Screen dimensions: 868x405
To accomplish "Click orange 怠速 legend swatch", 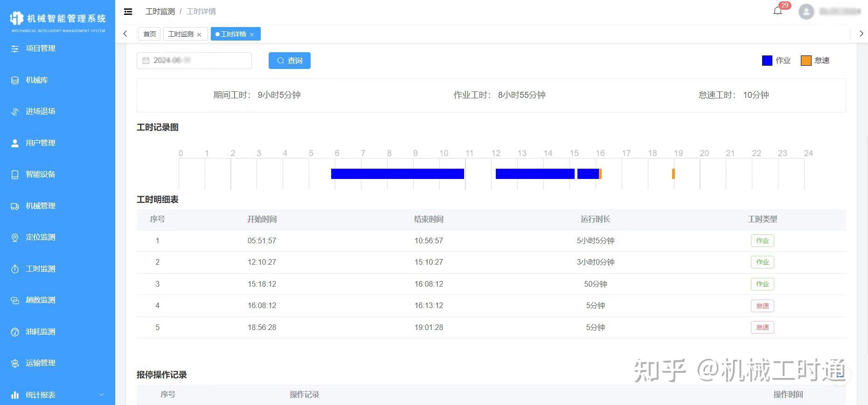I will coord(806,61).
